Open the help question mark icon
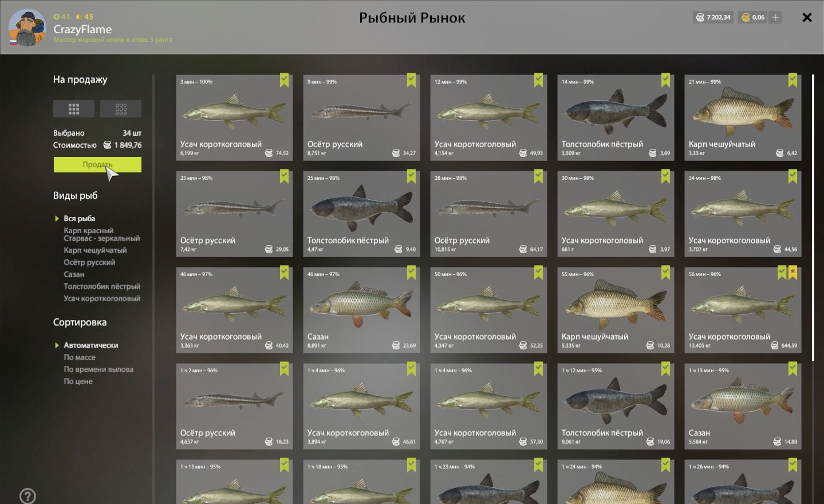 coord(27,496)
